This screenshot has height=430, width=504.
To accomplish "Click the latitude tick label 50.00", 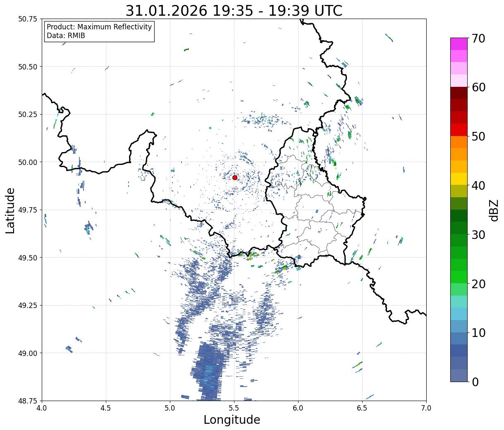I will [27, 162].
